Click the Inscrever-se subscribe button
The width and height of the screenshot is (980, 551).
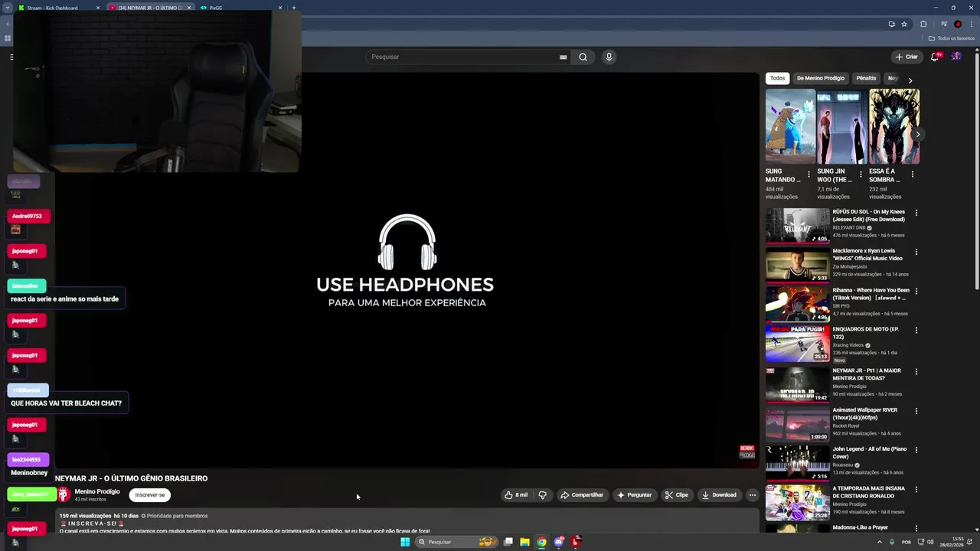pyautogui.click(x=150, y=495)
